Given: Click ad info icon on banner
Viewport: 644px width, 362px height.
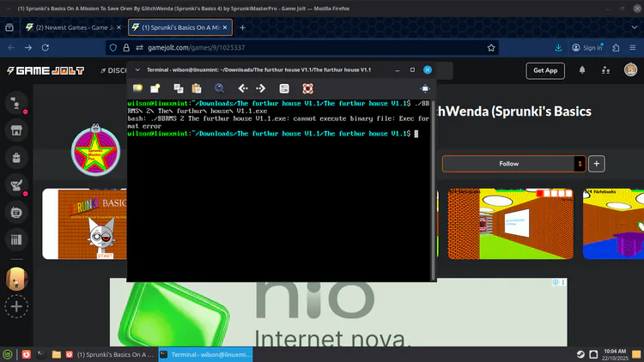Looking at the screenshot, I should coord(556,282).
